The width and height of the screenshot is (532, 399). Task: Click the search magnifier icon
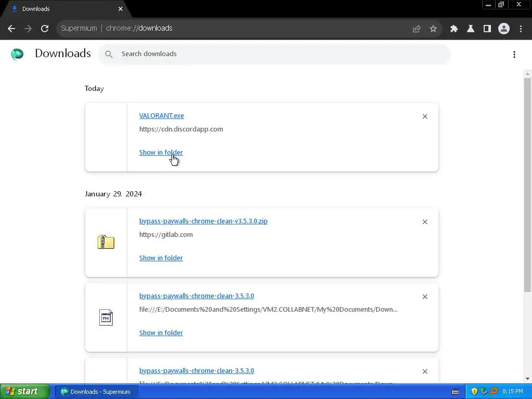pos(109,54)
